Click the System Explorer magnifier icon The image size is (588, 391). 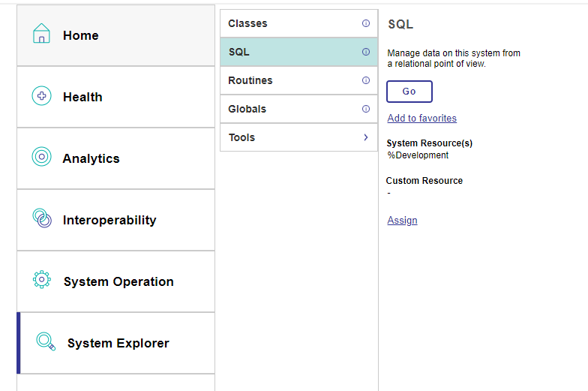[46, 341]
